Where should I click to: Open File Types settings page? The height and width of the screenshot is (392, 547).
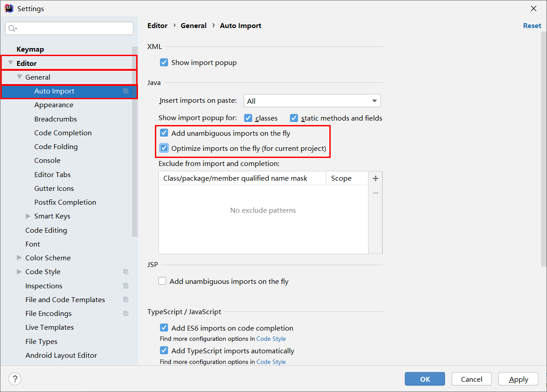coord(41,341)
